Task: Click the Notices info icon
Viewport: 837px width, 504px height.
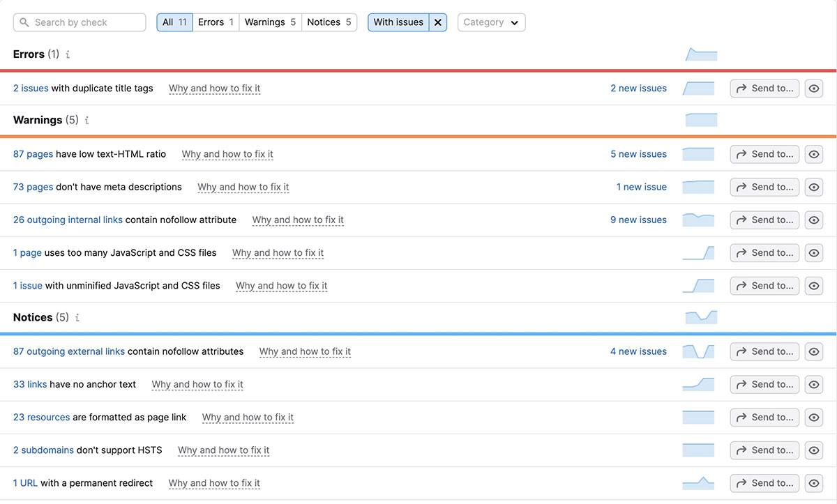Action: pyautogui.click(x=77, y=317)
